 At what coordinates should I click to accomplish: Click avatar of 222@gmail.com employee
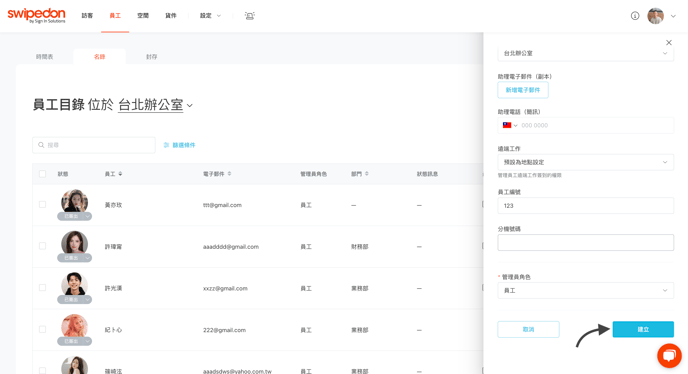point(74,327)
